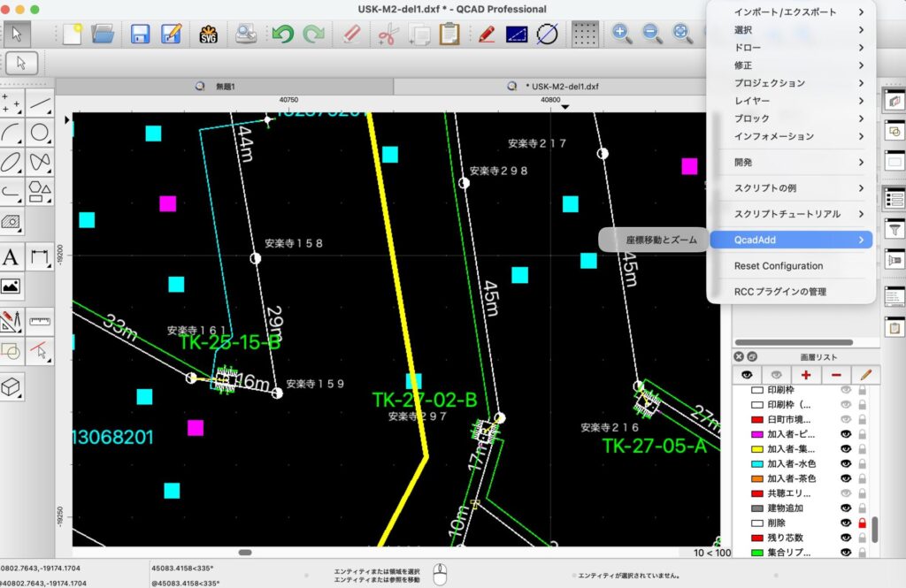Select the Ellipse drawing tool
Viewport: 906px width, 588px height.
pos(12,162)
